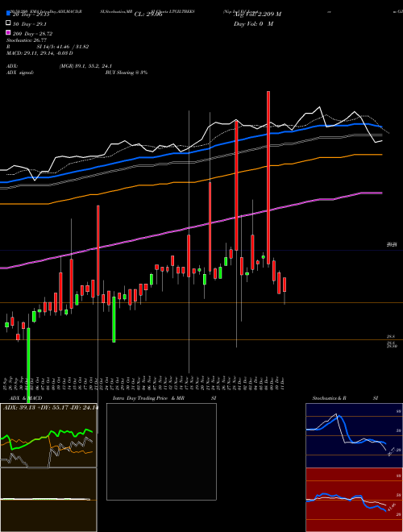Click the last red candle at 11 Dec

click(285, 285)
